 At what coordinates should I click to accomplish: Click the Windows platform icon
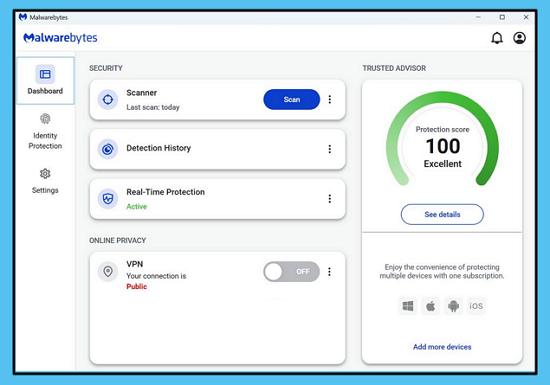408,306
